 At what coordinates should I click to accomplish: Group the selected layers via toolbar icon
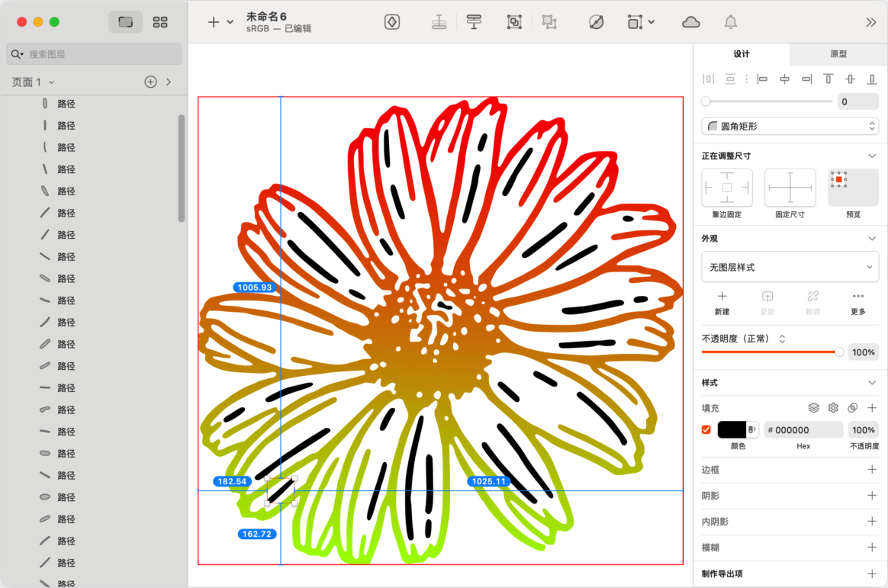[514, 22]
